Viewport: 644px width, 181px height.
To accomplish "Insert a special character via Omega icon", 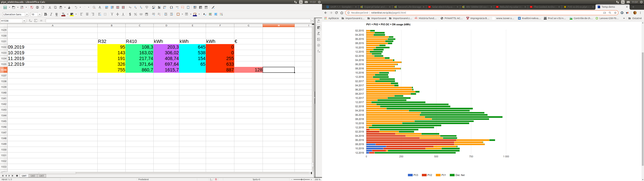I will coord(171,8).
